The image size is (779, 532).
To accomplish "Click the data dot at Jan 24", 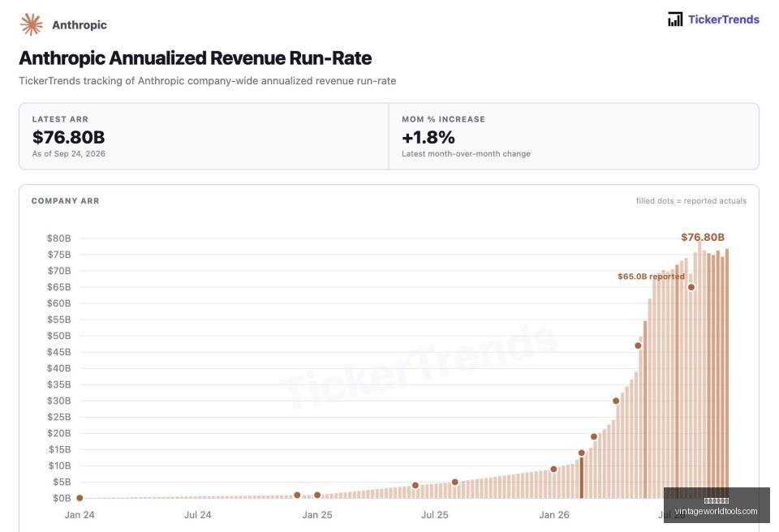I will 80,498.
